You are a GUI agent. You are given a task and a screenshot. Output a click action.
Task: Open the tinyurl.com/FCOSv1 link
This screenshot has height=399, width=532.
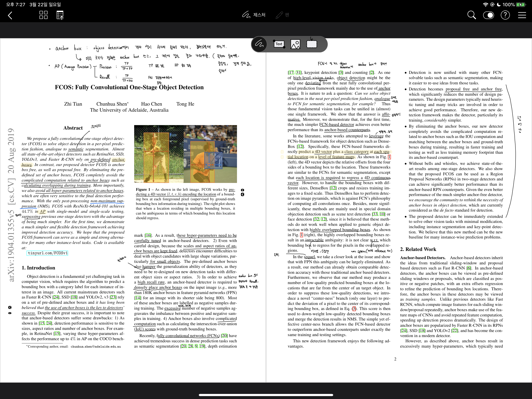tap(47, 253)
